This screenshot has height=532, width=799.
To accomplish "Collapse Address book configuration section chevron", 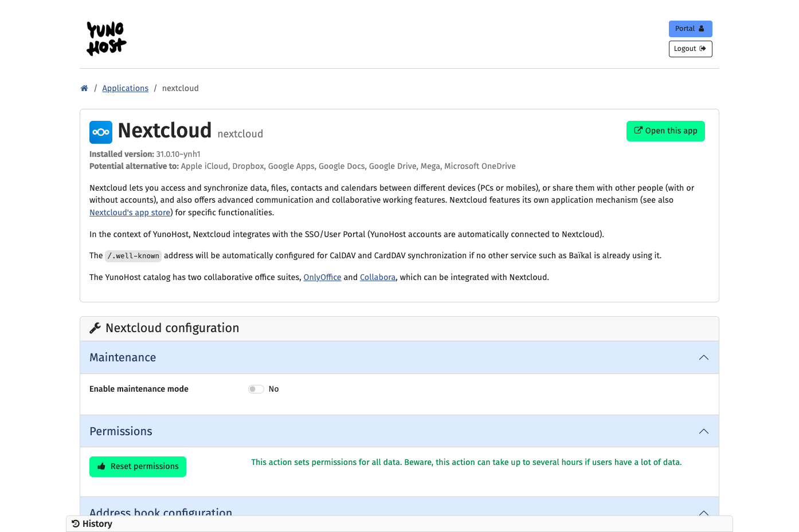I will (704, 513).
